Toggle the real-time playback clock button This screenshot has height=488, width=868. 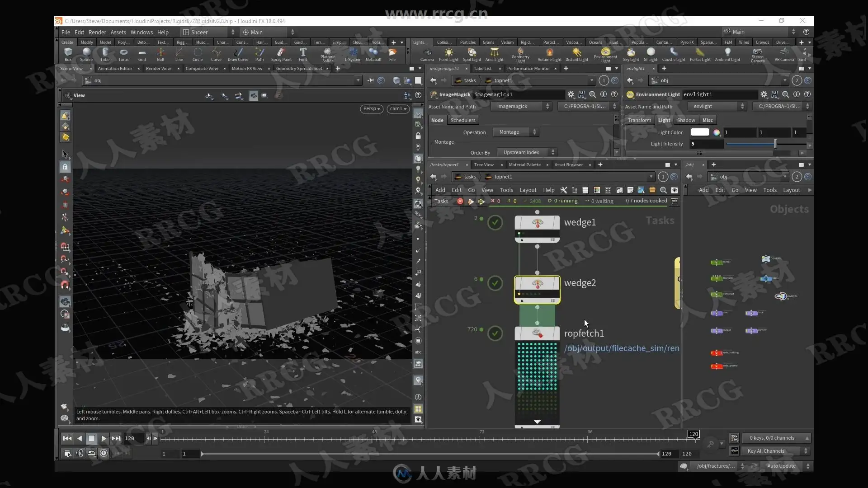point(104,453)
